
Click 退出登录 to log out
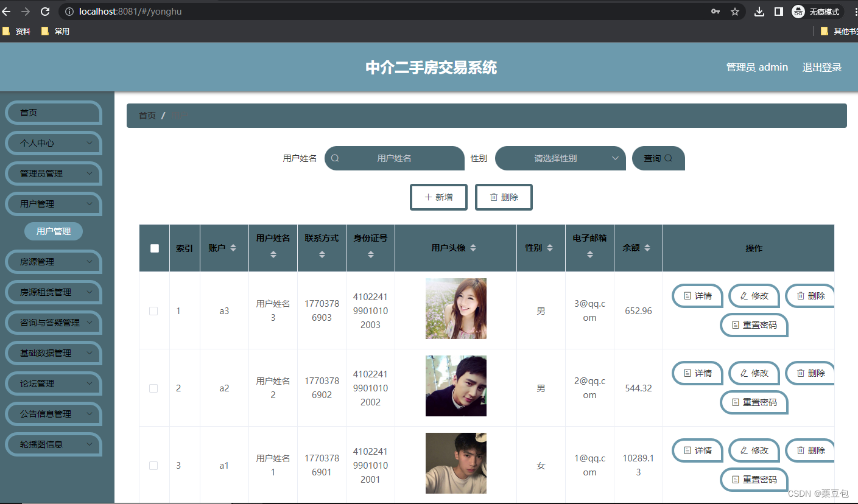tap(822, 68)
